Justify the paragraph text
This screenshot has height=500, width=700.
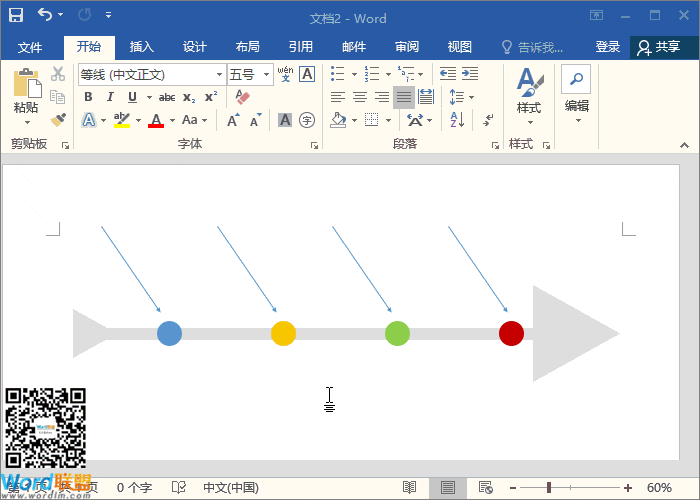pyautogui.click(x=404, y=97)
